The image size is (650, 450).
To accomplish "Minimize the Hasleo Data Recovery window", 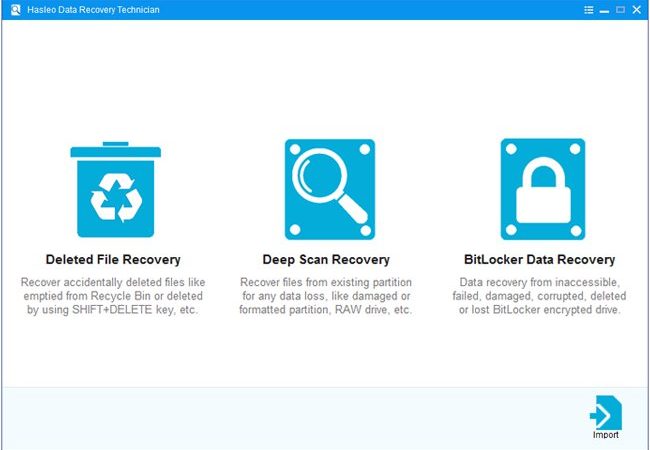I will click(604, 10).
